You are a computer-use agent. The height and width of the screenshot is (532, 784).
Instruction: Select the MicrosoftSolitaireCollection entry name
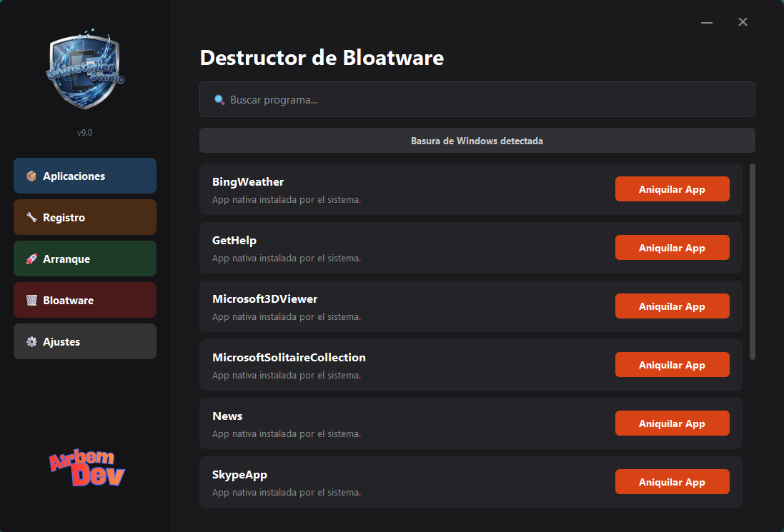click(289, 357)
